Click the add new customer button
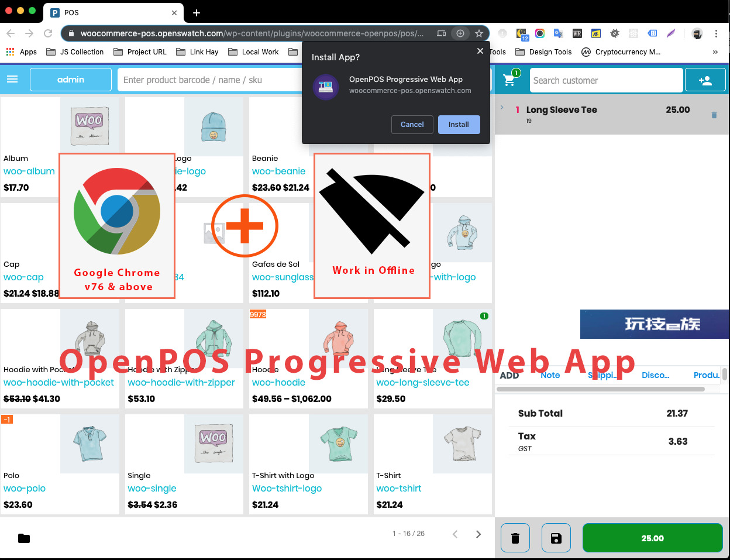 (705, 80)
